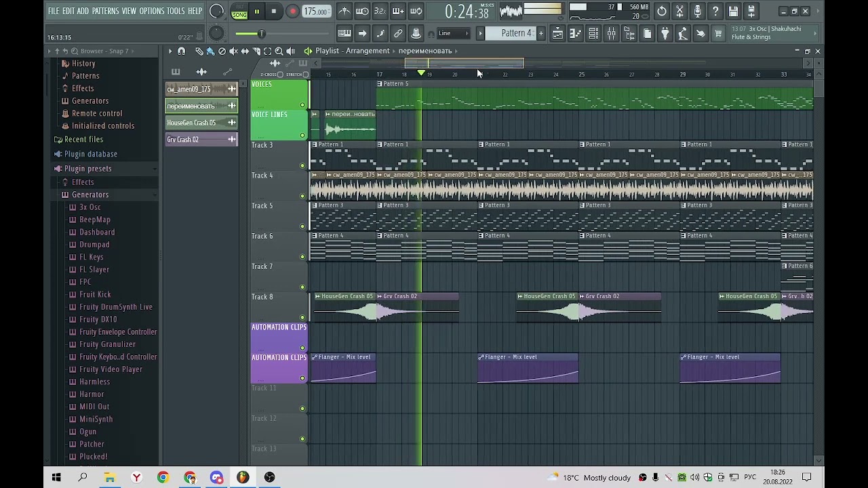Select the Zoom magnifier tool in Playlist
The width and height of the screenshot is (868, 488).
click(279, 51)
